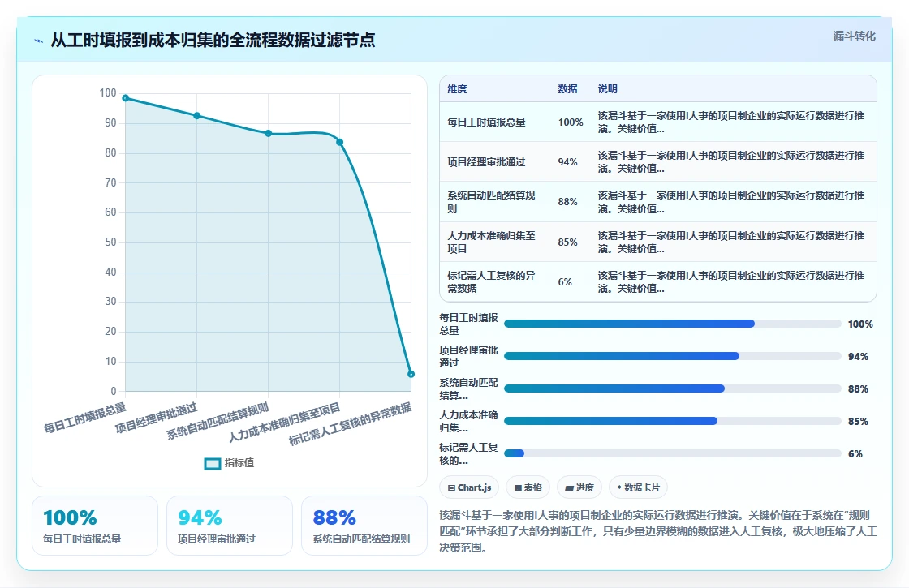
Task: Click the 项目经理审批通过 progress label
Action: [468, 356]
